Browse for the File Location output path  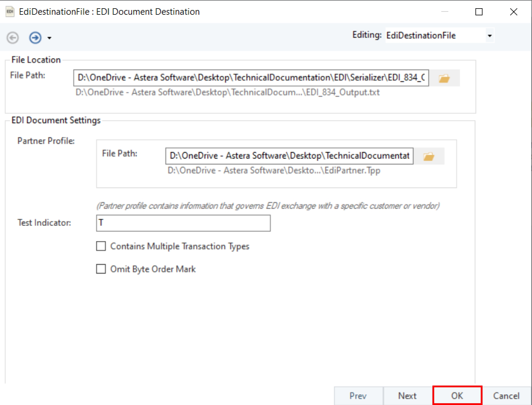[x=444, y=78]
